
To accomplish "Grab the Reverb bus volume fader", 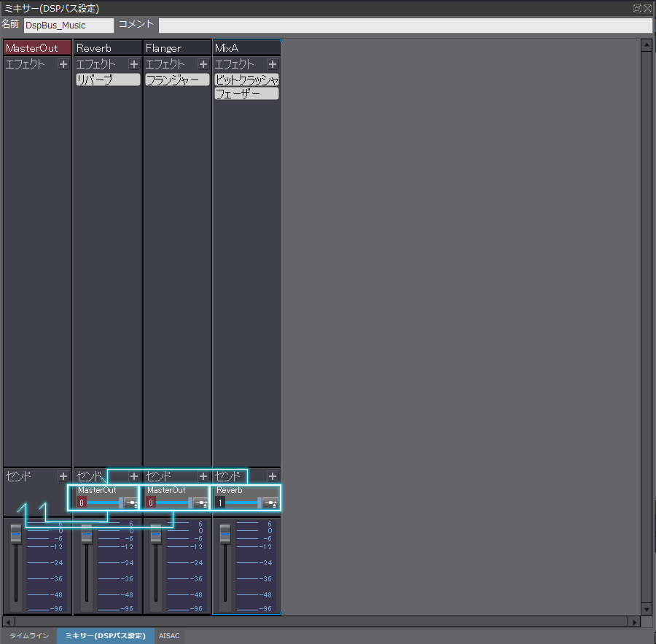I will point(87,534).
